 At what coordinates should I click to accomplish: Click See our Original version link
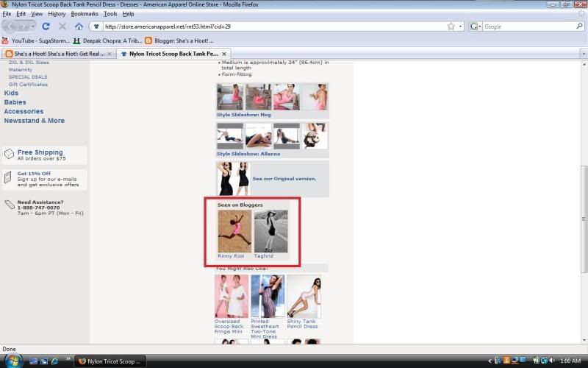pos(284,179)
